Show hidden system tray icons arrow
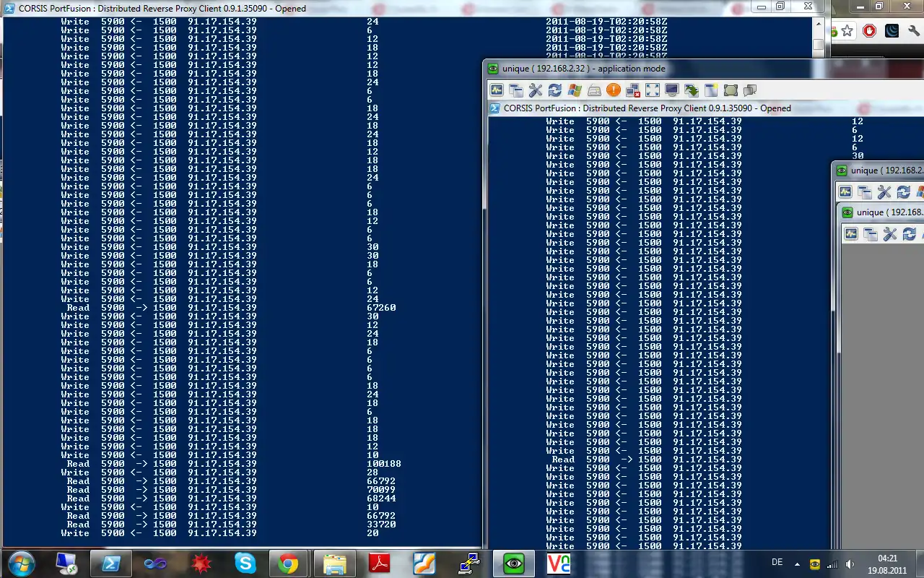924x578 pixels. (797, 564)
